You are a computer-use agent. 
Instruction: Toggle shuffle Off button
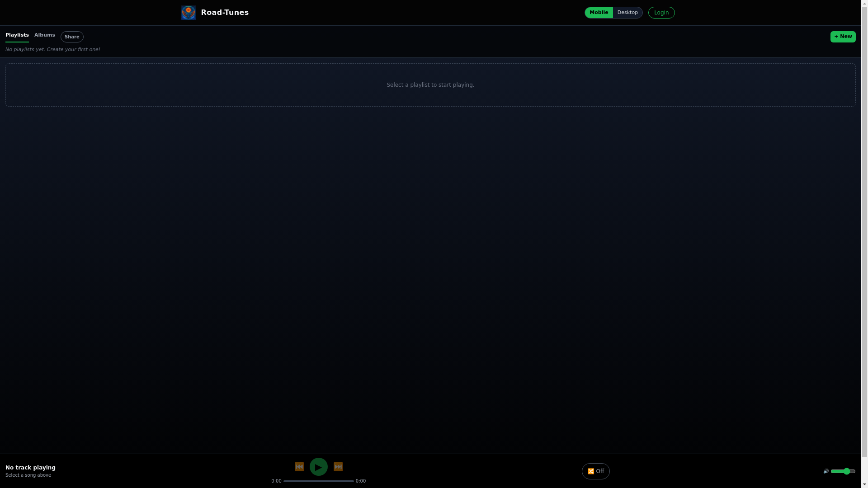coord(595,471)
